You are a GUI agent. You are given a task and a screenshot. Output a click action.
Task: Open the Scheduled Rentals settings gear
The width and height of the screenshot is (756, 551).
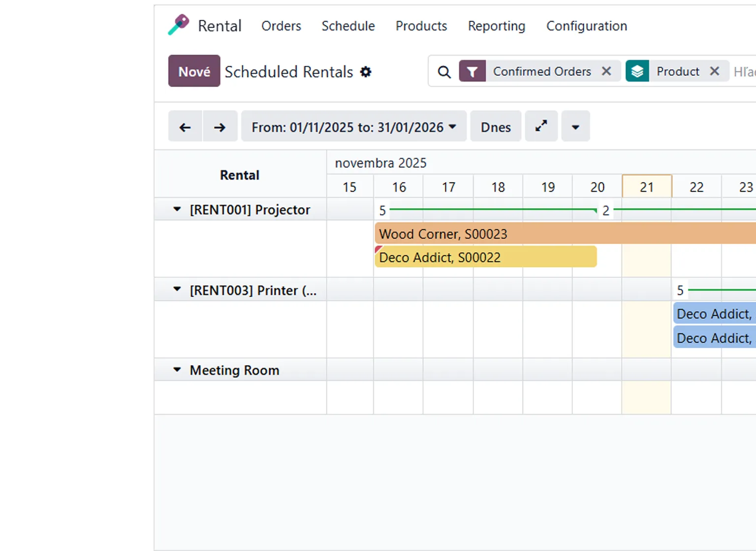pos(366,72)
